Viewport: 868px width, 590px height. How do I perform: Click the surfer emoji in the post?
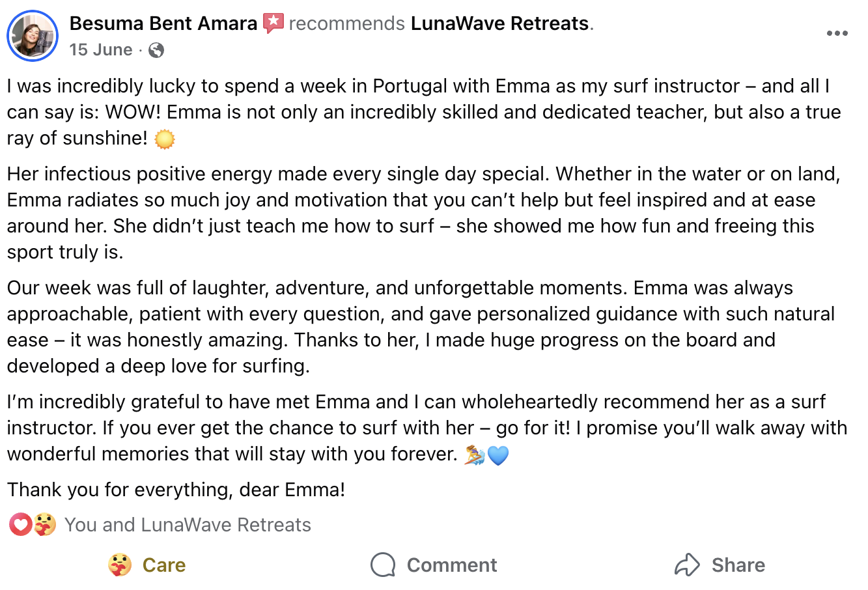475,455
